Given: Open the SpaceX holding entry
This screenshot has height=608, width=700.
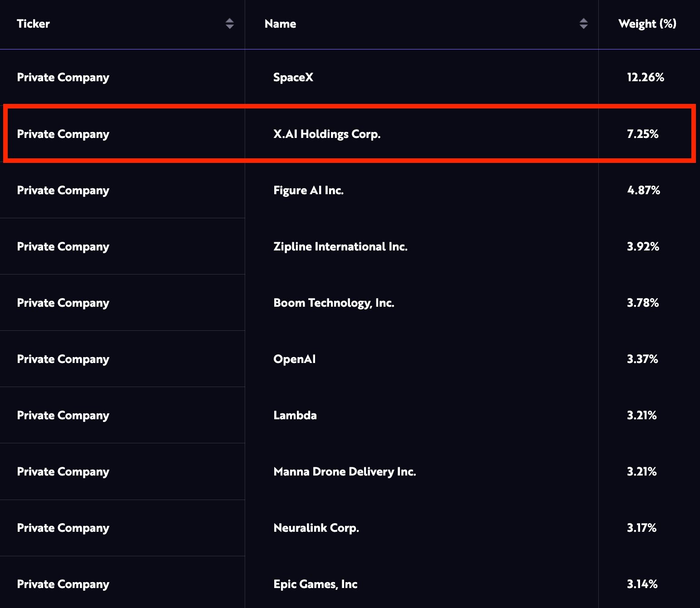Looking at the screenshot, I should 294,77.
